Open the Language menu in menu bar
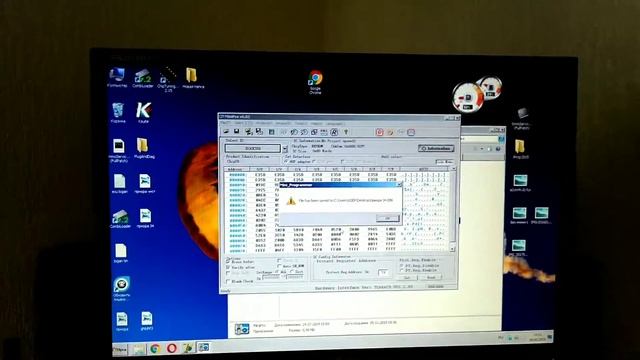 (x=335, y=123)
